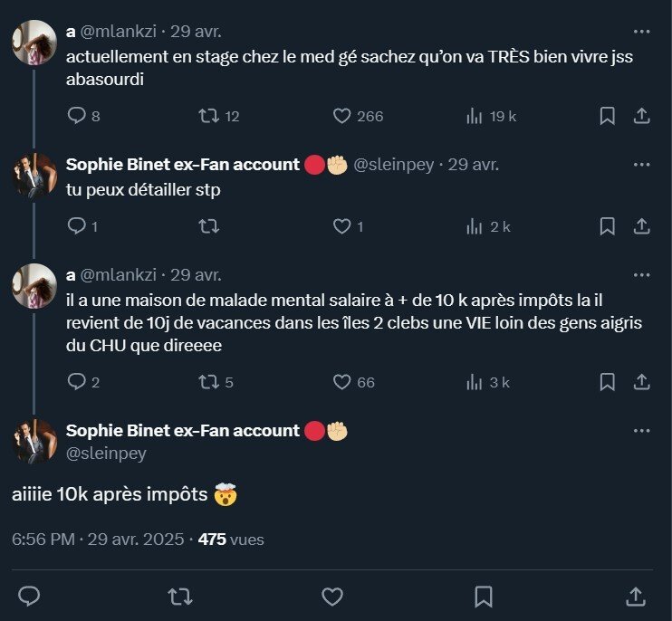Reply to the main tweet at the bottom
This screenshot has width=672, height=621.
coord(29,595)
